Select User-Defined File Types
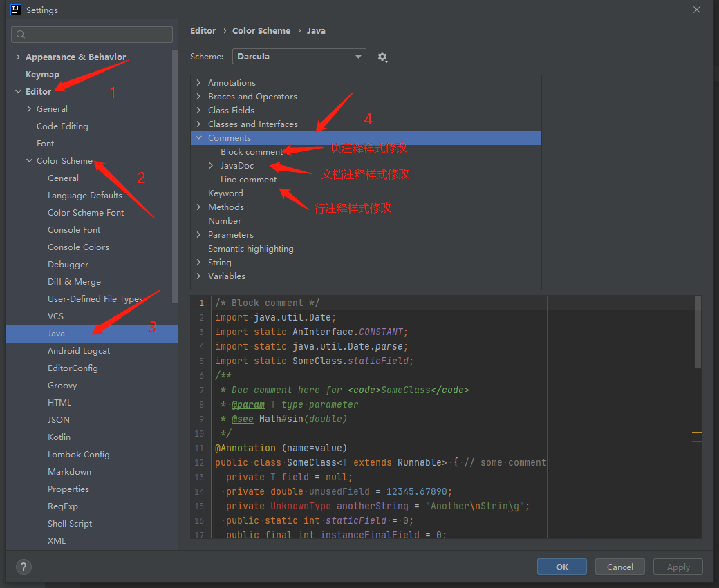719x588 pixels. click(95, 298)
